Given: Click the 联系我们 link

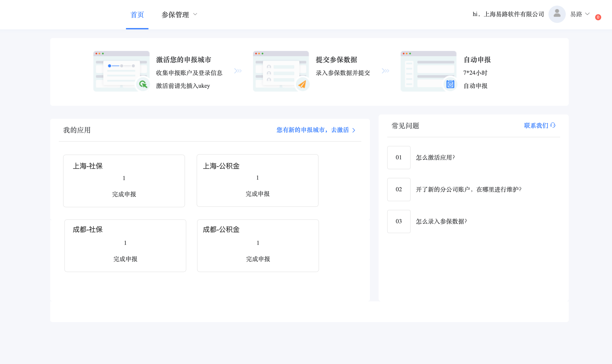Looking at the screenshot, I should [536, 126].
